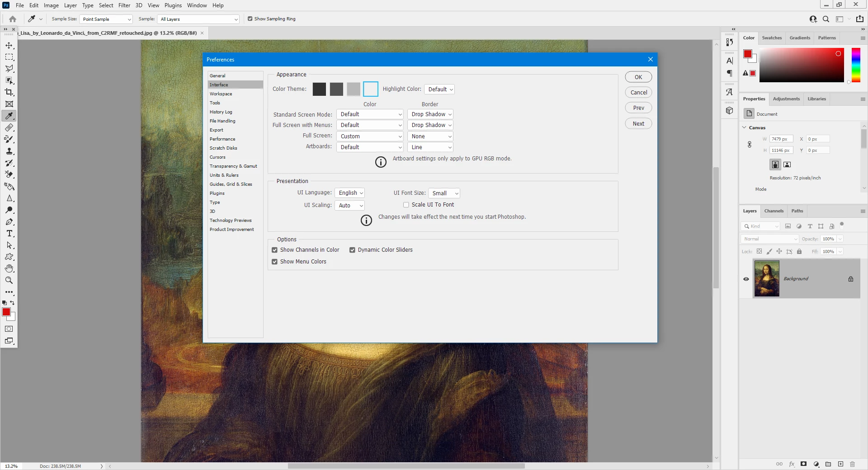Click Prev button in Preferences
This screenshot has height=470, width=868.
pyautogui.click(x=638, y=108)
